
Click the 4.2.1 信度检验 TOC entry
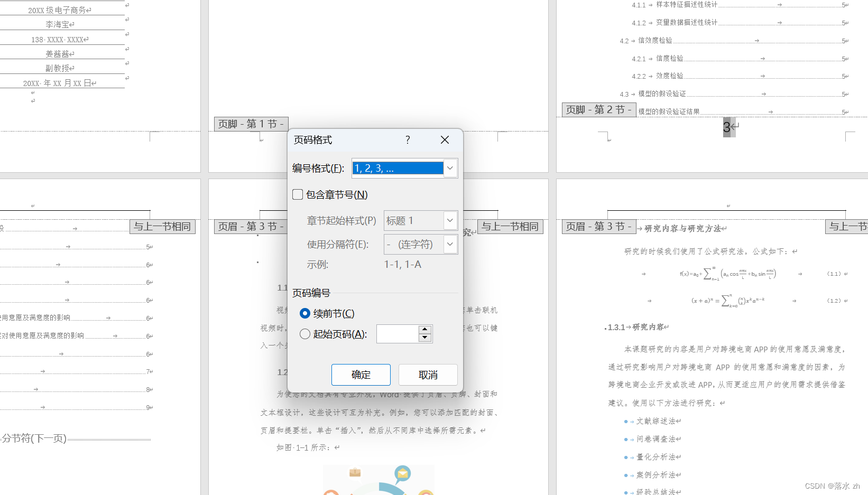[740, 59]
